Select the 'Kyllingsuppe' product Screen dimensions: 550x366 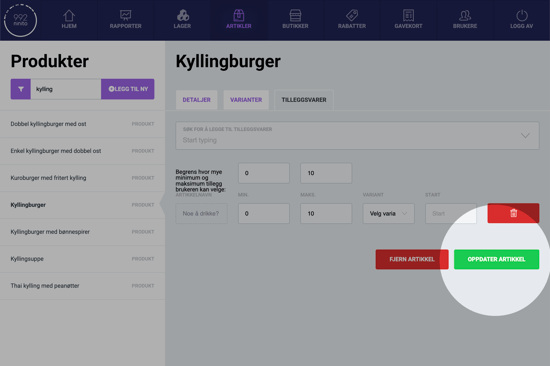click(x=82, y=259)
